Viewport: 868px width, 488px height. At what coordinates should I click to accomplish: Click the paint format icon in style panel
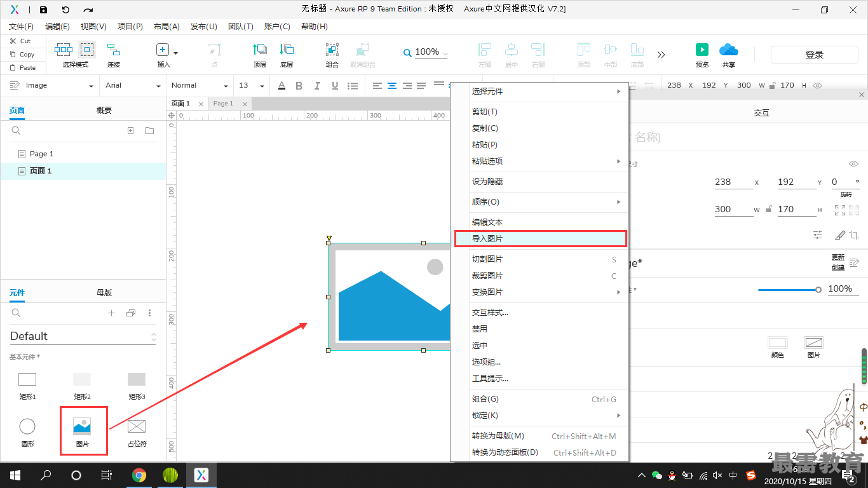tap(840, 235)
